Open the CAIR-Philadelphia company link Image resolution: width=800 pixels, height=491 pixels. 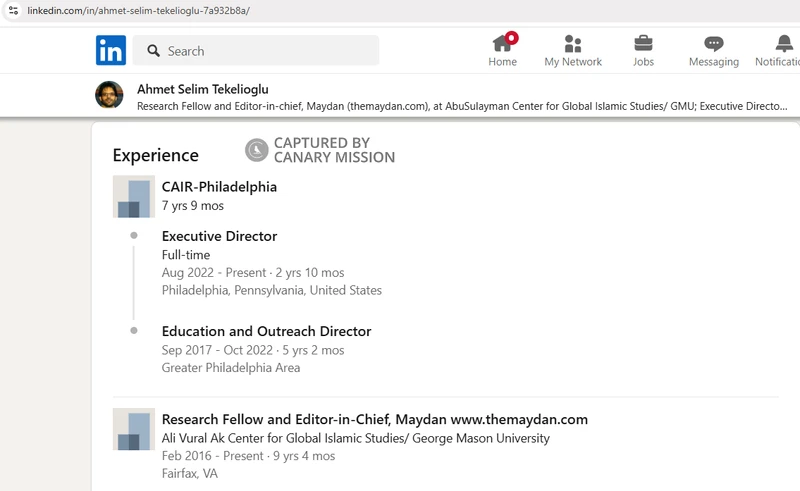click(219, 187)
